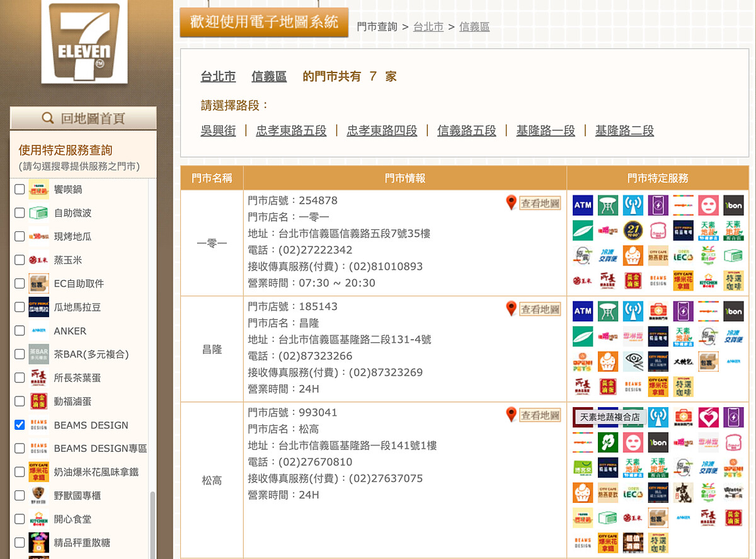
Task: Click the '21 TO GO' icon in the 一零一 row
Action: pos(633,231)
